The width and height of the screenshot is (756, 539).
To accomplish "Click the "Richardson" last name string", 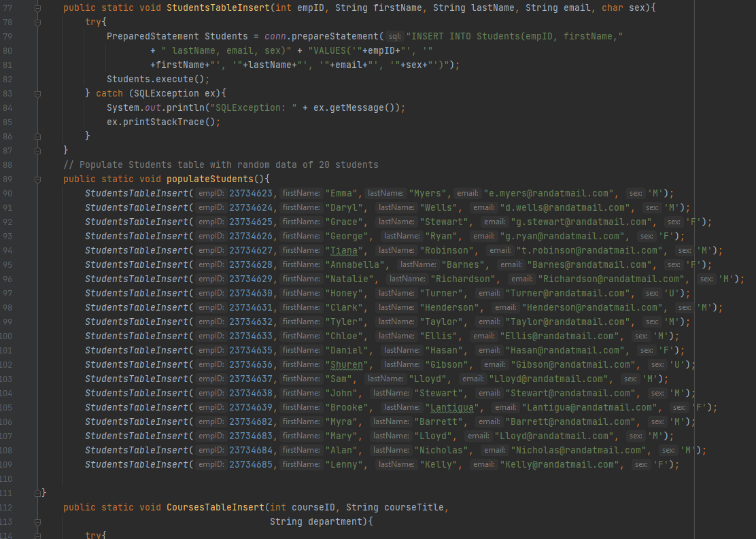I will 464,279.
